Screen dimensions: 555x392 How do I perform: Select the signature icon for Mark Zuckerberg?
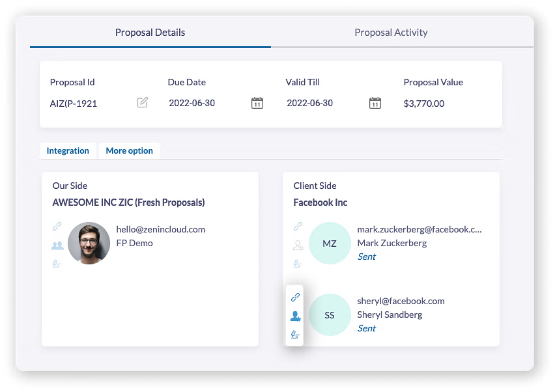click(x=298, y=263)
